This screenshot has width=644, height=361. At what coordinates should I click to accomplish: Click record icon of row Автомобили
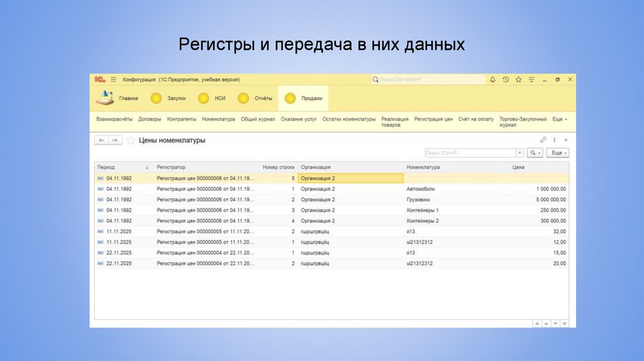101,189
